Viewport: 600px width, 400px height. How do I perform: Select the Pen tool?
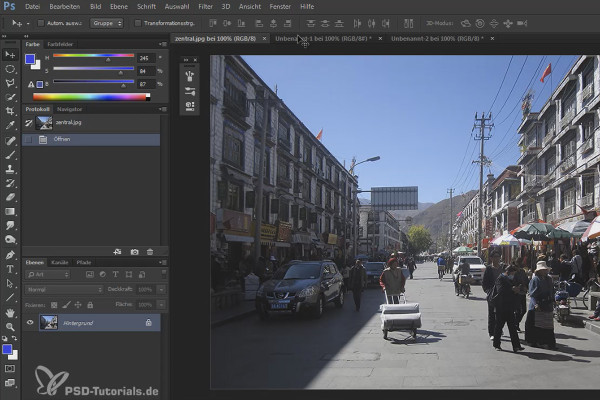(10, 255)
